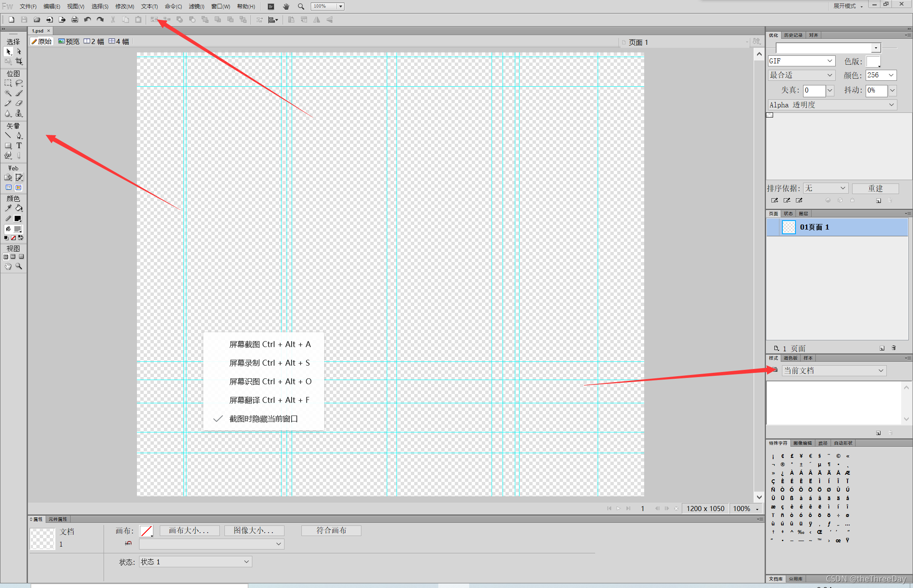
Task: Select the Blur tool
Action: [x=8, y=114]
